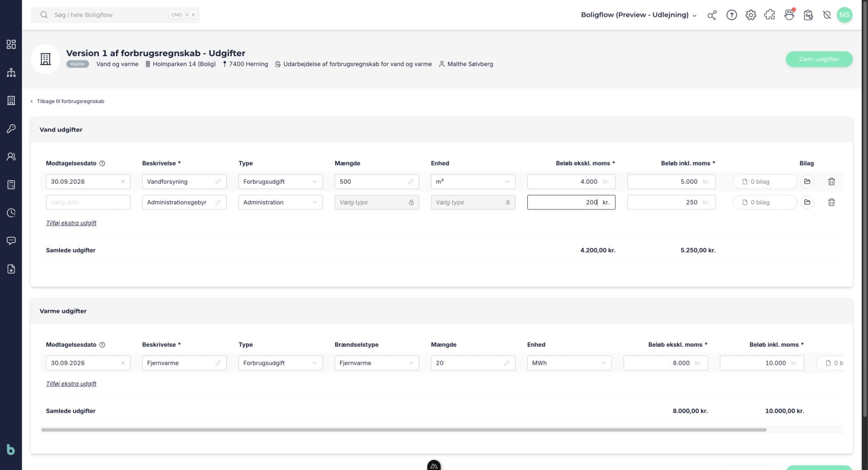Viewport: 868px width, 470px height.
Task: Click Tilføj ekstra udgift under Vand
Action: click(71, 223)
